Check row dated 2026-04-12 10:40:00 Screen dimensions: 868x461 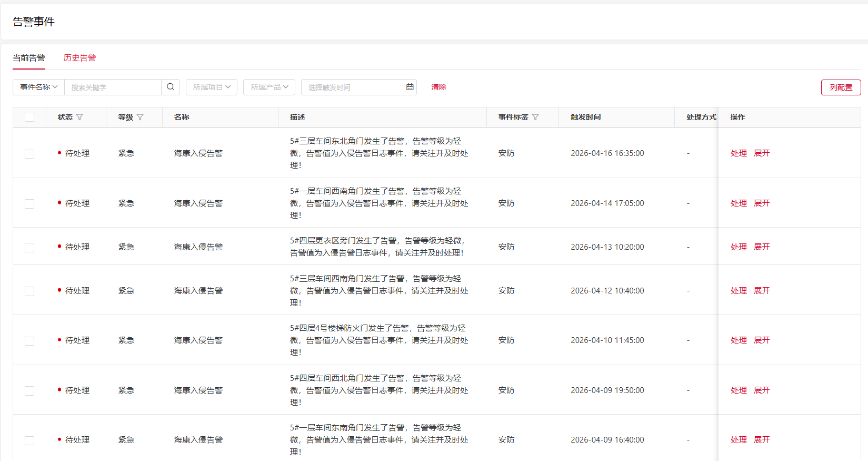tap(29, 291)
